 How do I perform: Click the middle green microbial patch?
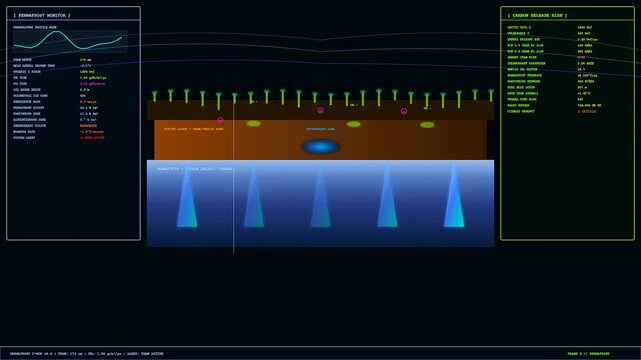[354, 124]
